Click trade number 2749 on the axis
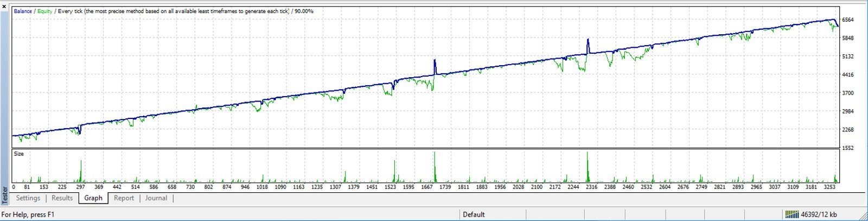This screenshot has width=868, height=221. coord(701,187)
